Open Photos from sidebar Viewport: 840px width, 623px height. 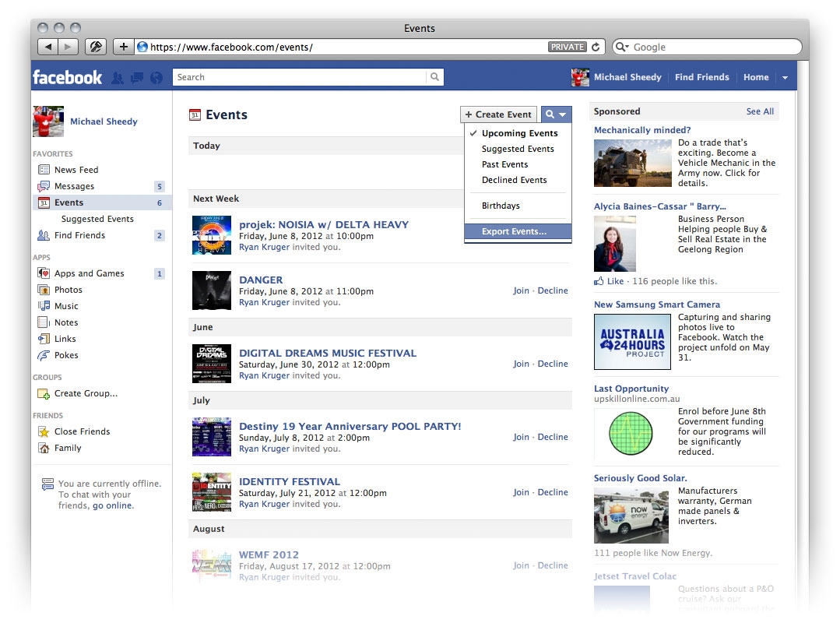(68, 290)
